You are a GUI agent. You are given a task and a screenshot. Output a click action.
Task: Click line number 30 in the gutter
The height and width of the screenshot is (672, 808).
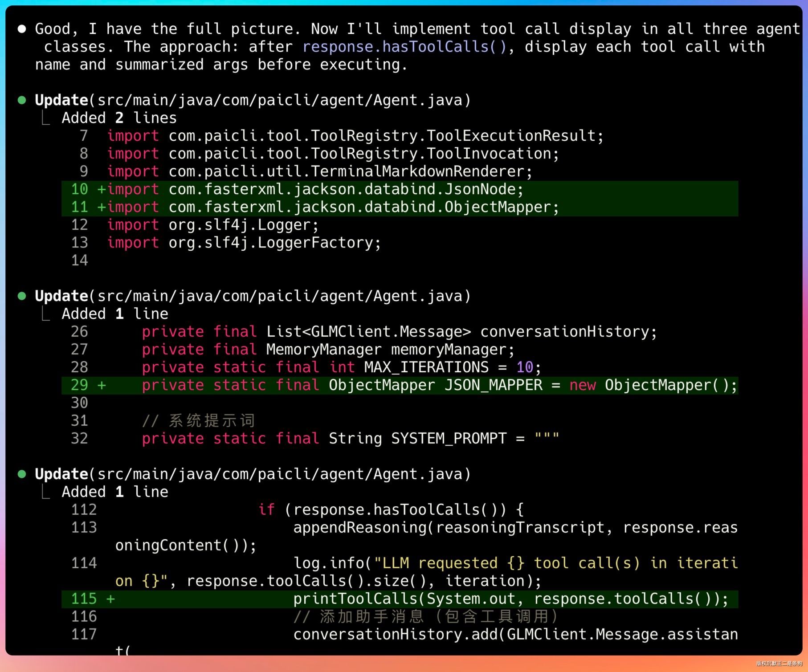click(79, 403)
